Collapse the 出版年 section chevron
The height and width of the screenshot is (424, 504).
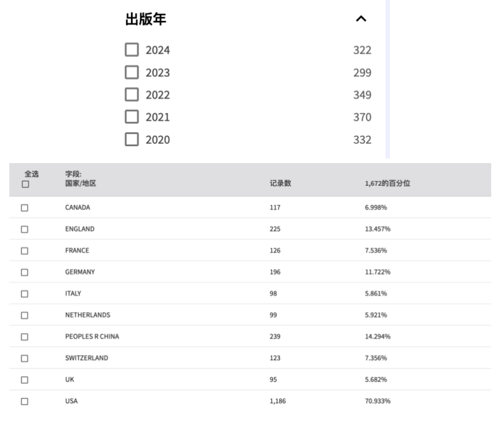pos(361,19)
